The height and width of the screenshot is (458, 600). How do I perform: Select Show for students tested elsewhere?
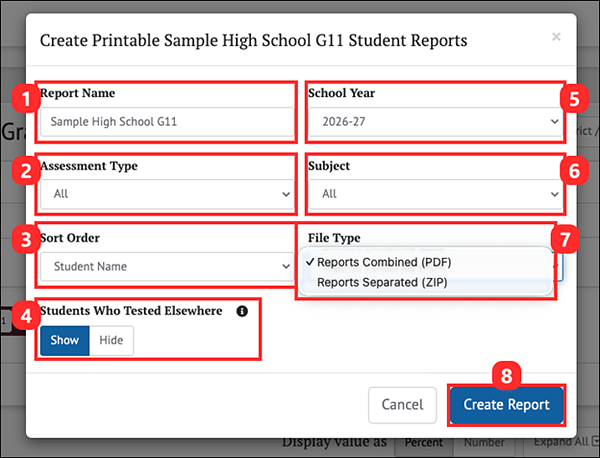65,340
